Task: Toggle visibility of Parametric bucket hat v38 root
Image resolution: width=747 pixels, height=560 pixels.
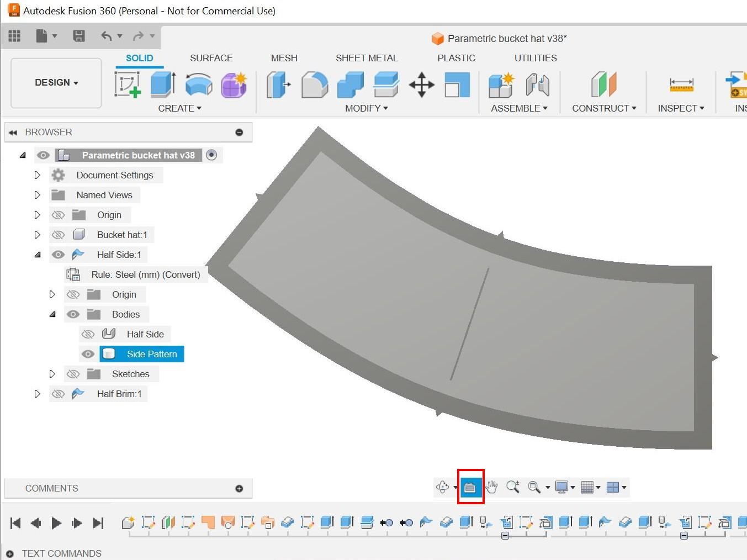Action: [43, 155]
